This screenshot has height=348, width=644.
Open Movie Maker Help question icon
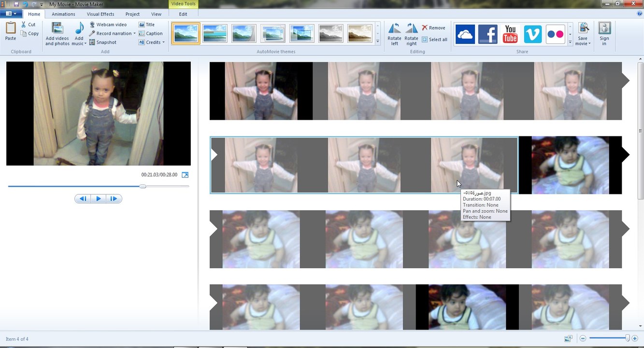[639, 14]
